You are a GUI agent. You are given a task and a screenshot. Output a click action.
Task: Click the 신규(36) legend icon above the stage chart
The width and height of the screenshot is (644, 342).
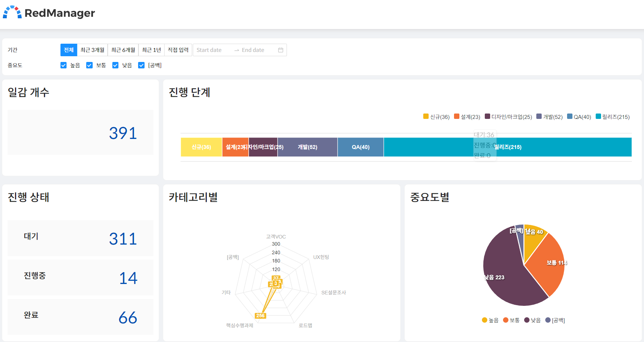(x=425, y=117)
